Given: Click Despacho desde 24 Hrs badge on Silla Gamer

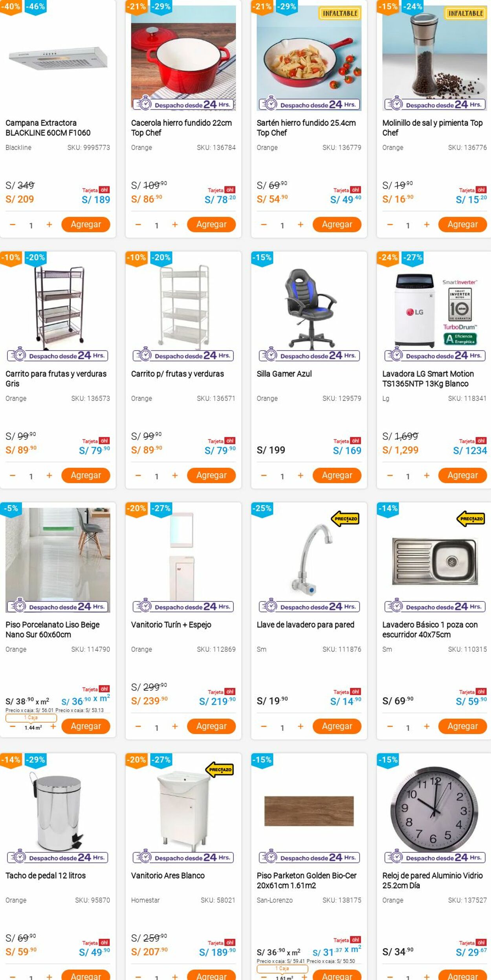Looking at the screenshot, I should [309, 355].
